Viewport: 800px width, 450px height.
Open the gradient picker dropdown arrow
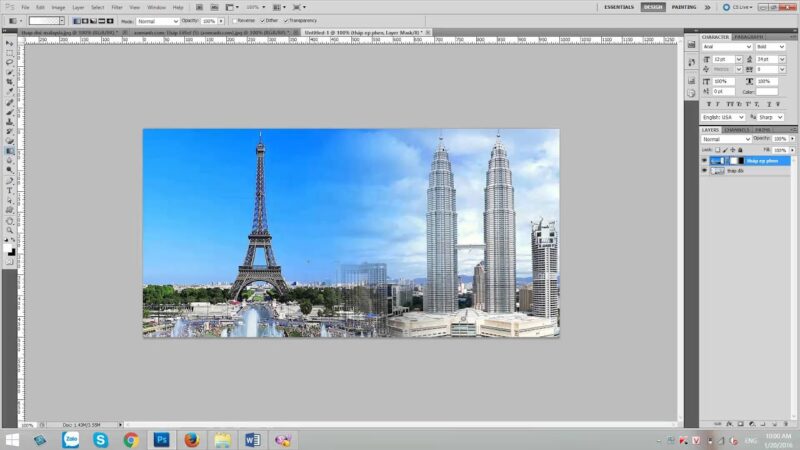point(62,21)
